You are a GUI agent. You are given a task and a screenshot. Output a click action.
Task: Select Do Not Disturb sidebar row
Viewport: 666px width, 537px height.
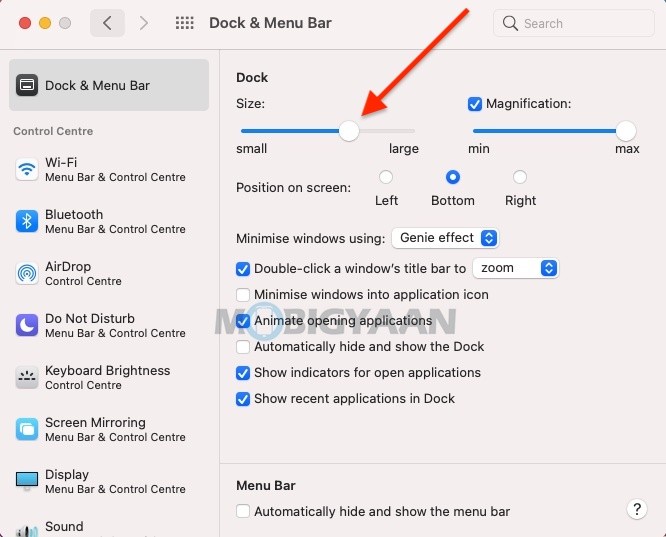click(x=109, y=325)
